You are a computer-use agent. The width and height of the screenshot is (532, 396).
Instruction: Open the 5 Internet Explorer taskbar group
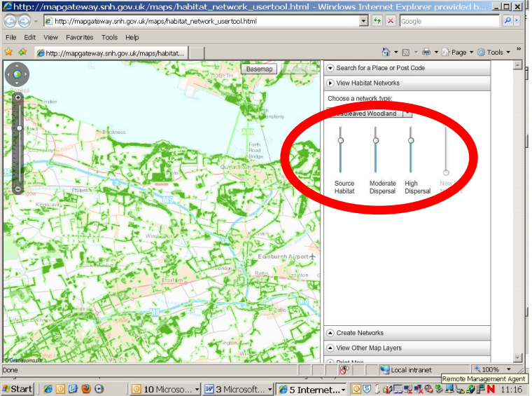[x=311, y=389]
